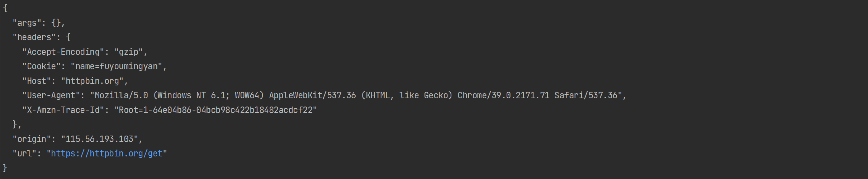Click the name=fuyoumingyan cookie value

point(117,66)
